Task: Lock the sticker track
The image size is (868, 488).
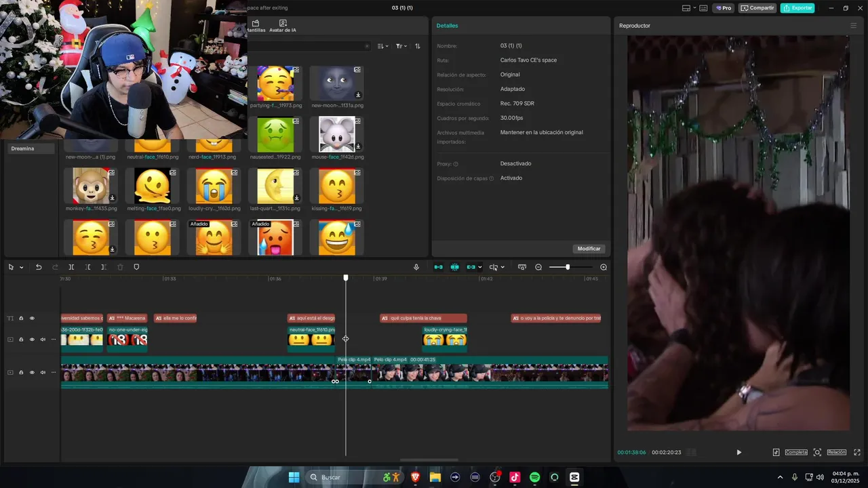Action: click(x=21, y=340)
